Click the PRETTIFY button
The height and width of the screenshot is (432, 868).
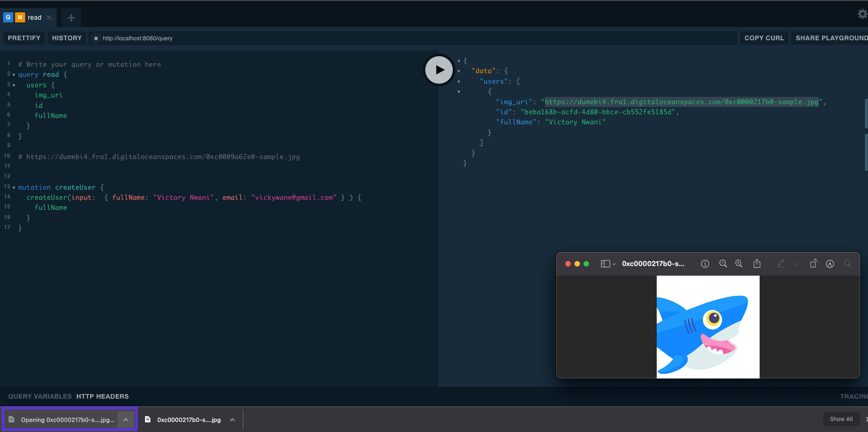point(24,38)
